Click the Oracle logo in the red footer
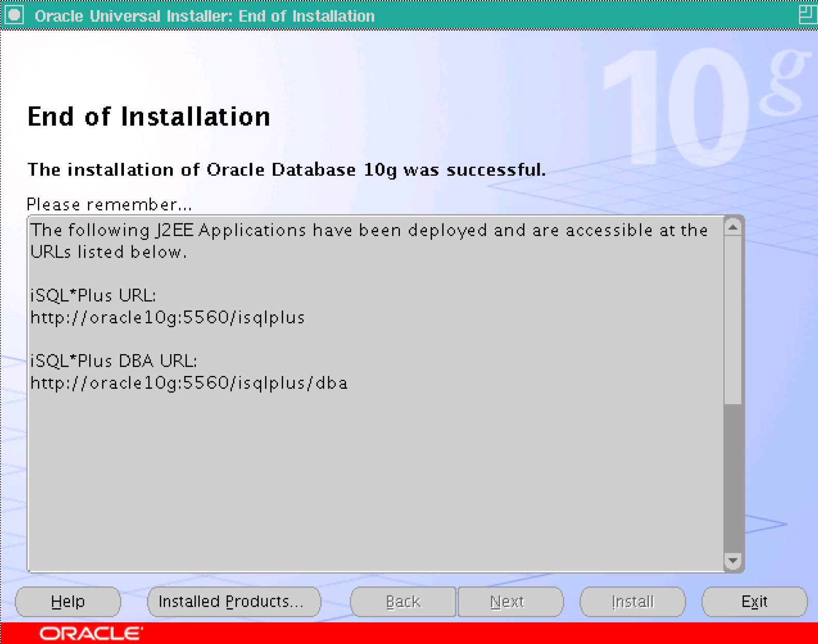The height and width of the screenshot is (644, 818). [x=91, y=634]
